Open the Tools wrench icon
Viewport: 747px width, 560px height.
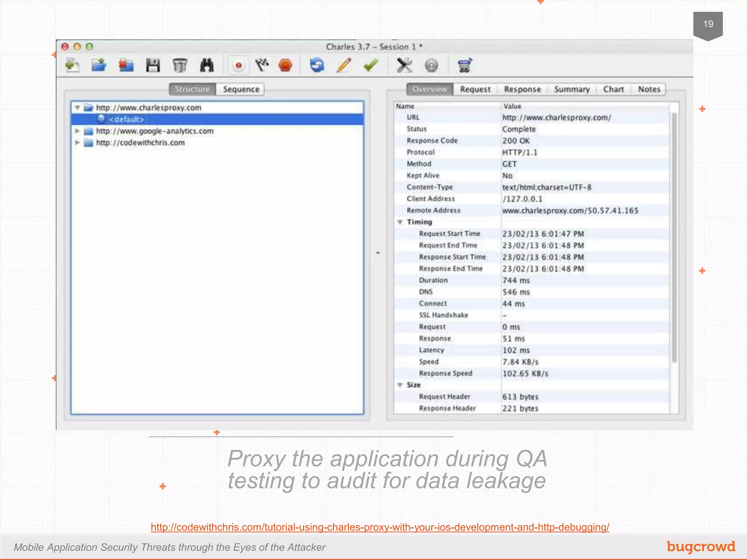pyautogui.click(x=404, y=66)
